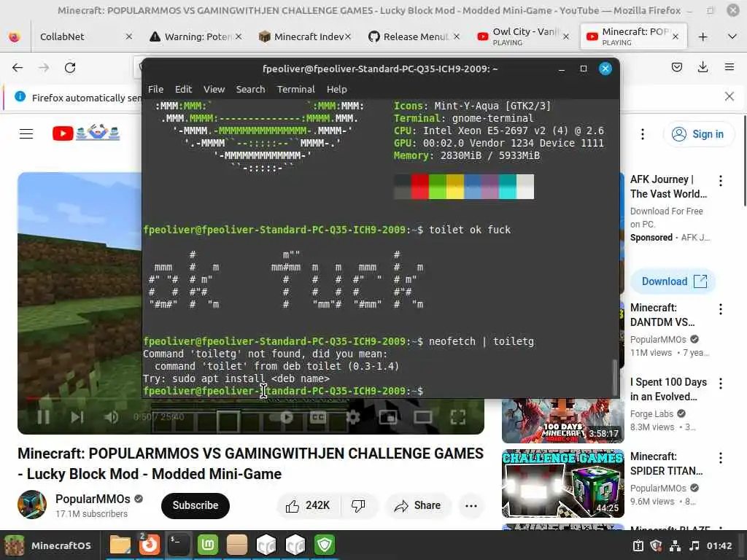Like the video with 242K likes
This screenshot has width=747, height=560.
tap(308, 506)
